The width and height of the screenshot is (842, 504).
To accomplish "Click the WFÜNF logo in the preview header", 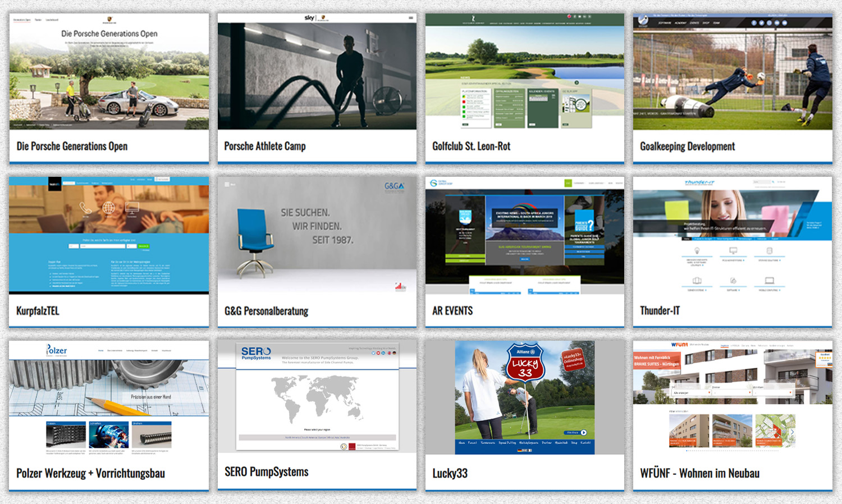I will pyautogui.click(x=679, y=345).
